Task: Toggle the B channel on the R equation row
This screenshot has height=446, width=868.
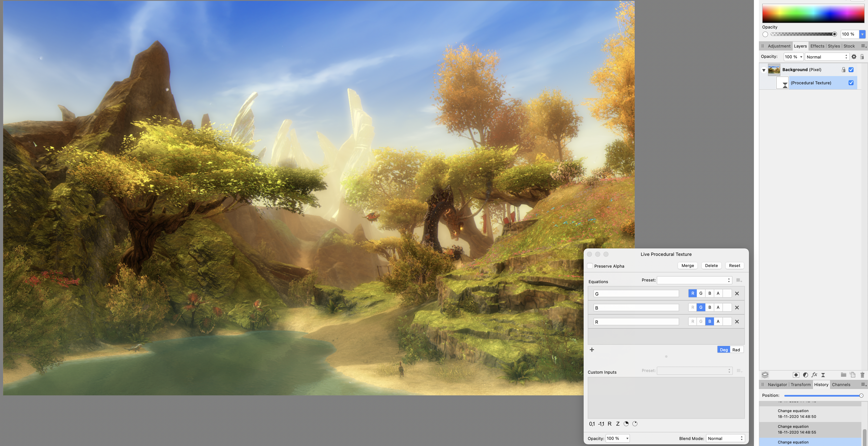Action: [710, 322]
